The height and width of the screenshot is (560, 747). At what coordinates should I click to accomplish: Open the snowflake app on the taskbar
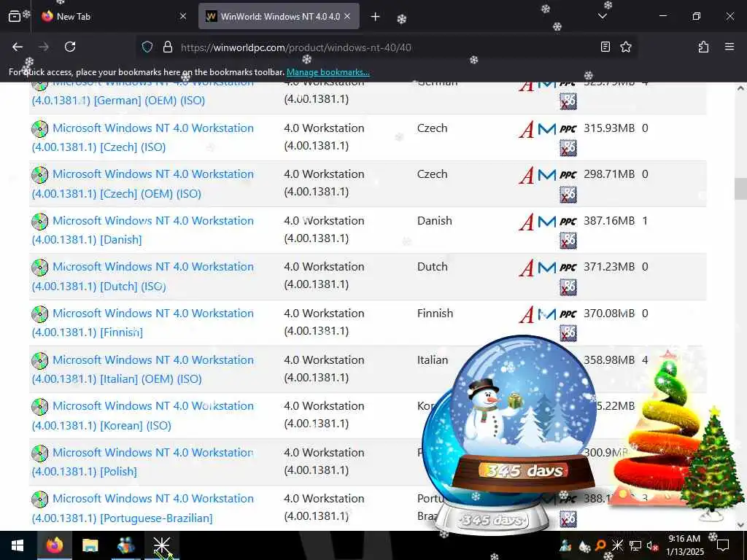pos(162,545)
